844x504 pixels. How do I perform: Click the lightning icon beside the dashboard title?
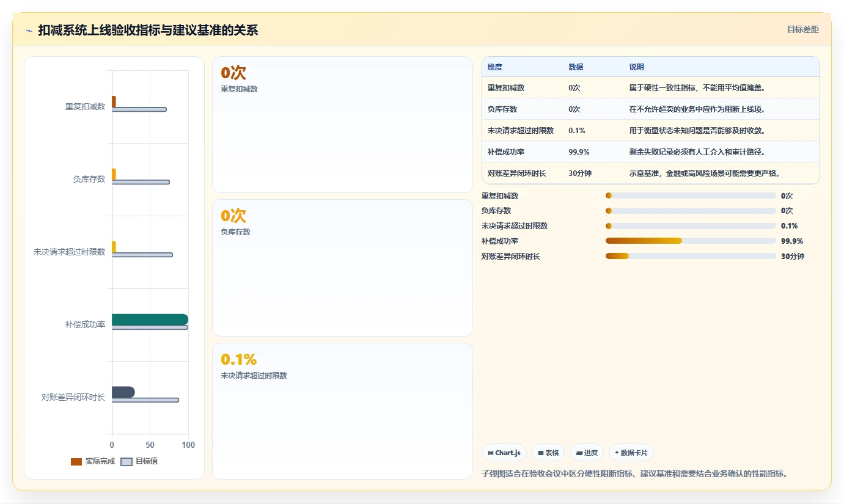tap(29, 31)
